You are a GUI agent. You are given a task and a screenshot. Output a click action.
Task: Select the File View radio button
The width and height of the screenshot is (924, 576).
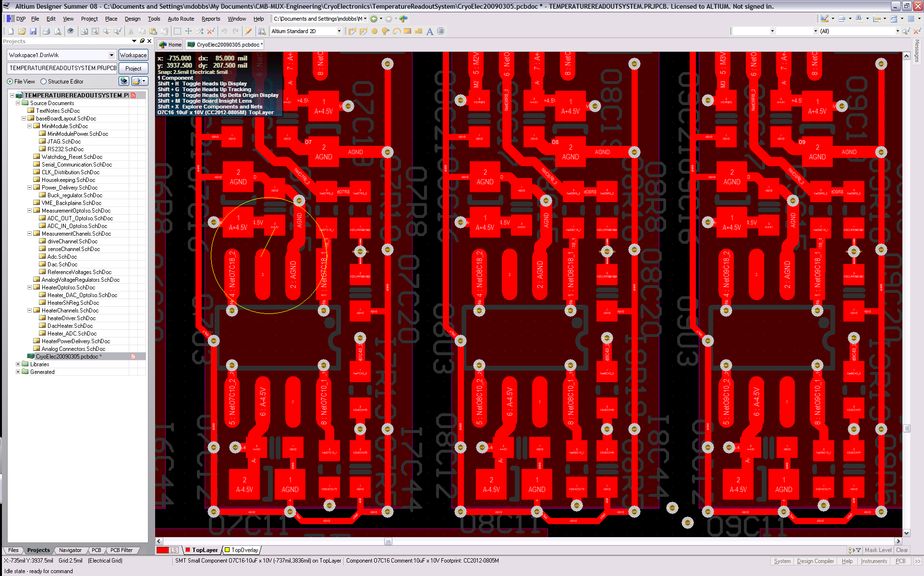pos(10,82)
